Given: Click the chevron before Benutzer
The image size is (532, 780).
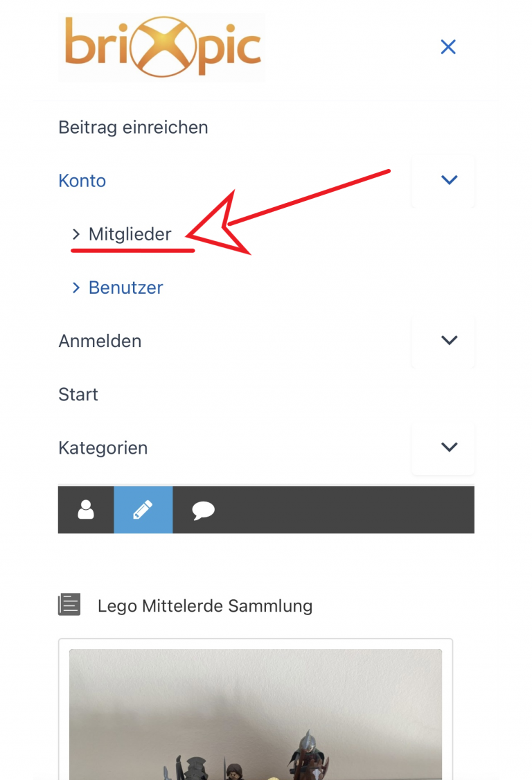Looking at the screenshot, I should (x=76, y=287).
